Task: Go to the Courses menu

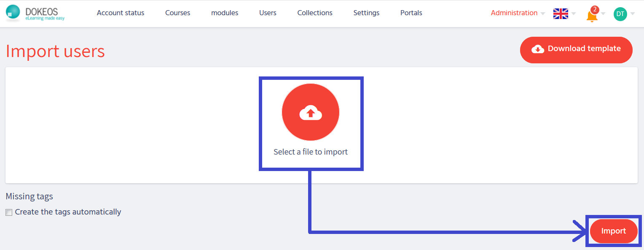Action: [177, 13]
